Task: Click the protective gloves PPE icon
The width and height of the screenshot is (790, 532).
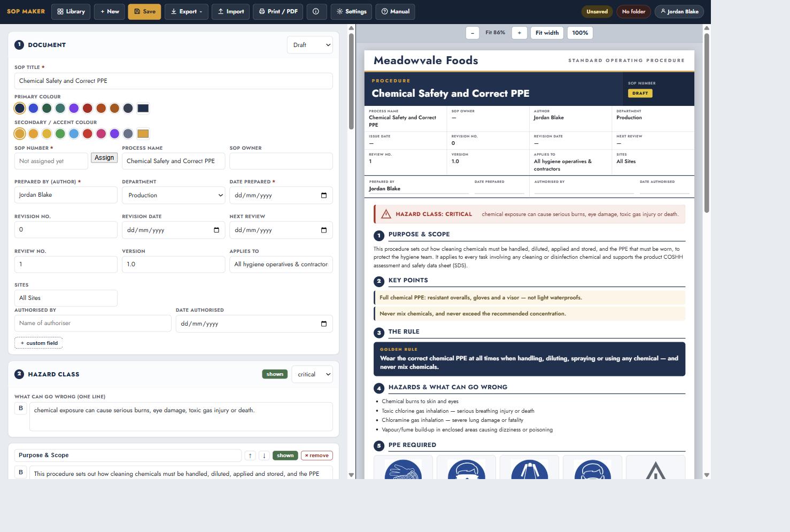Action: [x=403, y=468]
